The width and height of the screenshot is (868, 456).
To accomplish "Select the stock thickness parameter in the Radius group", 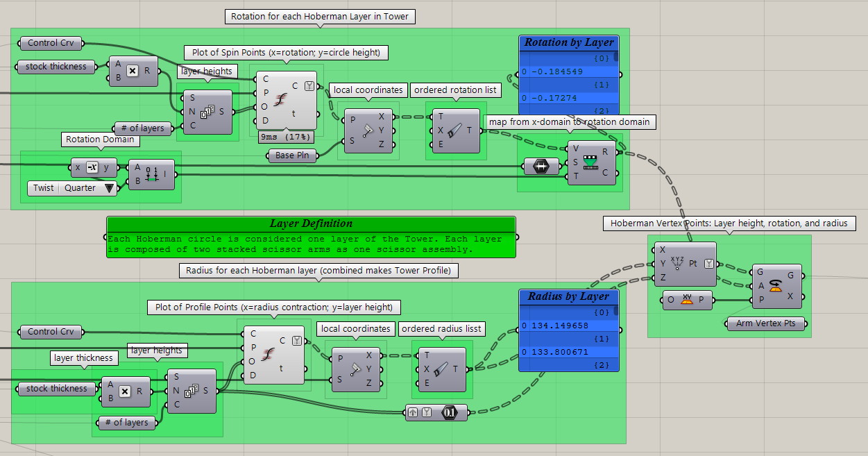I will tap(56, 389).
